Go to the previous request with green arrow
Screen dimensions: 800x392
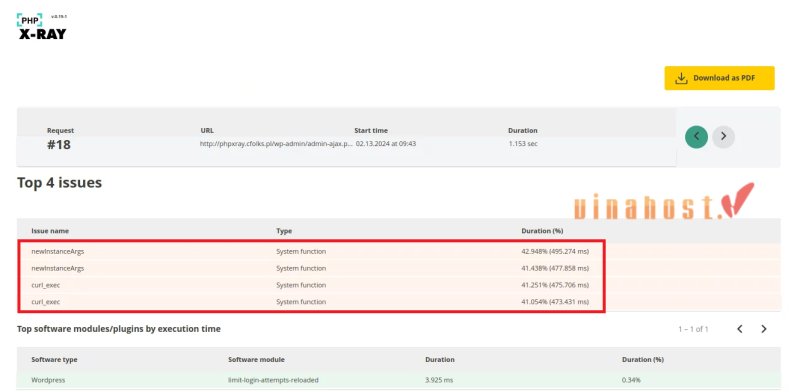(x=696, y=137)
